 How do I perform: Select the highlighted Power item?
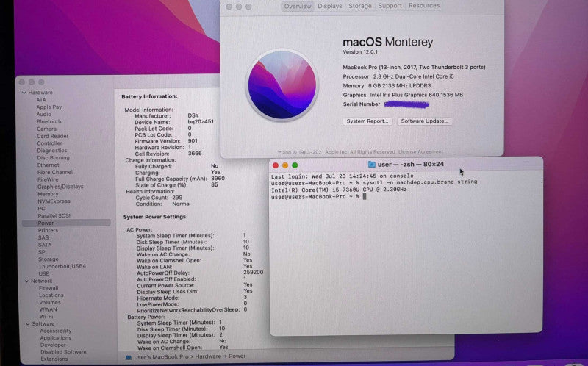66,223
